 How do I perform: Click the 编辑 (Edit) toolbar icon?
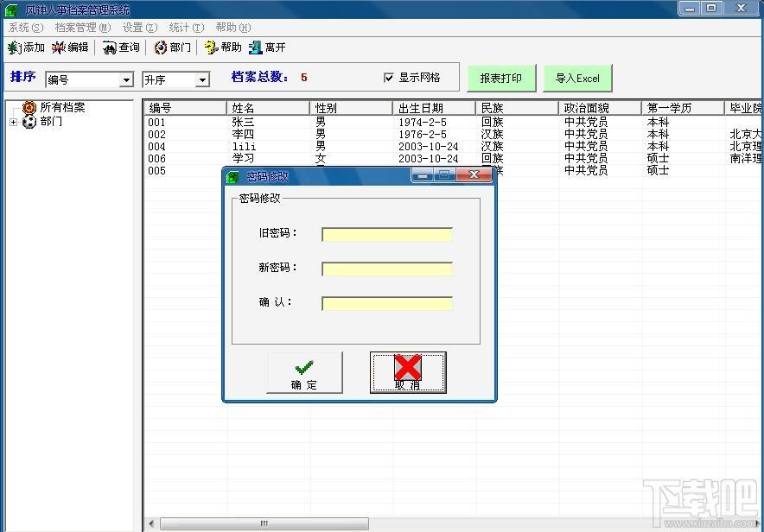[59, 47]
